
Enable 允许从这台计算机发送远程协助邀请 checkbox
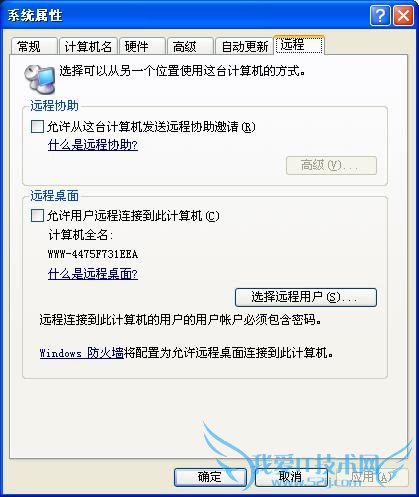tap(37, 127)
